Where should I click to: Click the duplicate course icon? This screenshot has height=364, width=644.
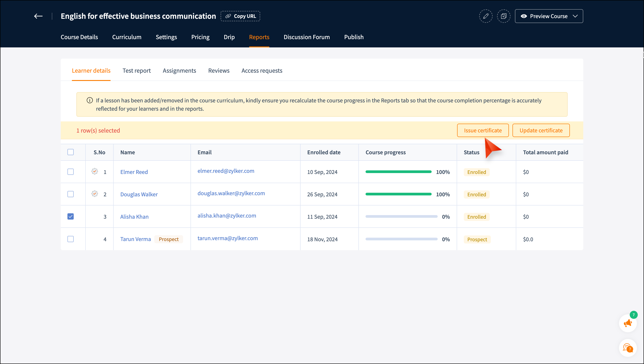tap(504, 16)
